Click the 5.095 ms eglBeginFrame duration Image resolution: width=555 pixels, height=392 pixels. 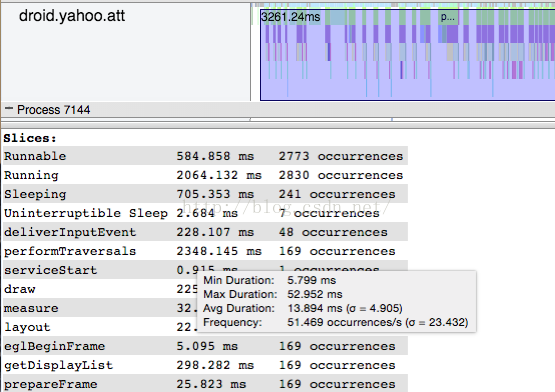coord(207,346)
